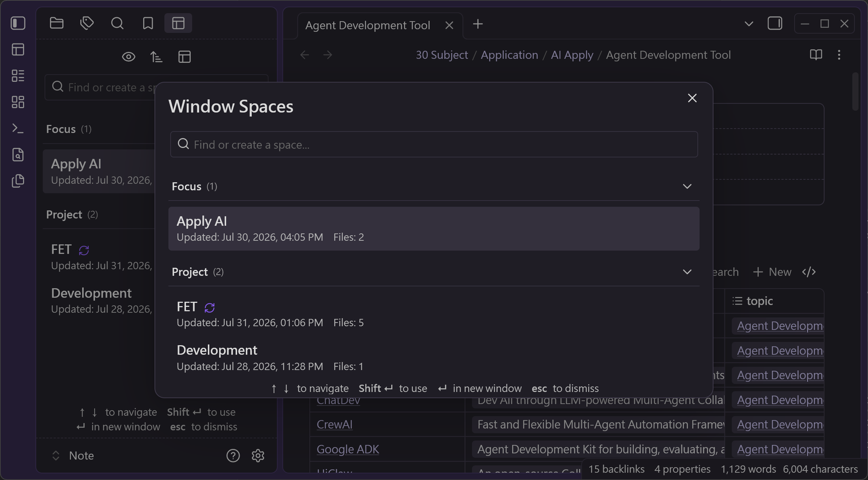Image resolution: width=868 pixels, height=480 pixels.
Task: Select Apply AI space in the dialog
Action: pos(434,229)
